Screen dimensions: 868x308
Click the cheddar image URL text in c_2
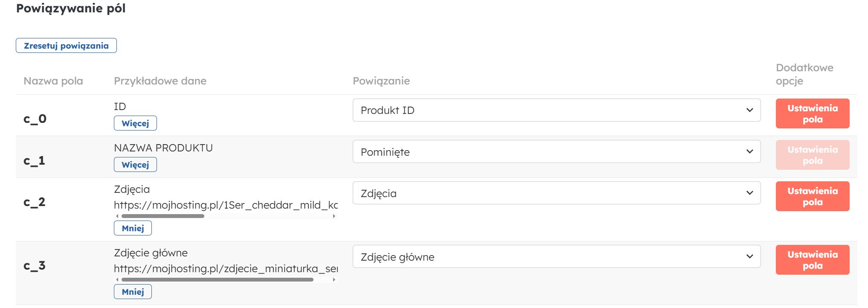coord(226,205)
